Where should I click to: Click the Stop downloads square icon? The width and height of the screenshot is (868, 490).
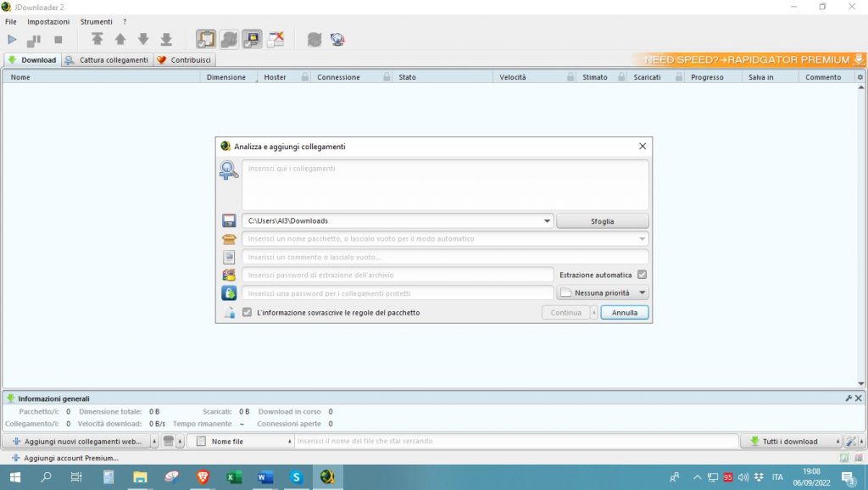coord(58,39)
